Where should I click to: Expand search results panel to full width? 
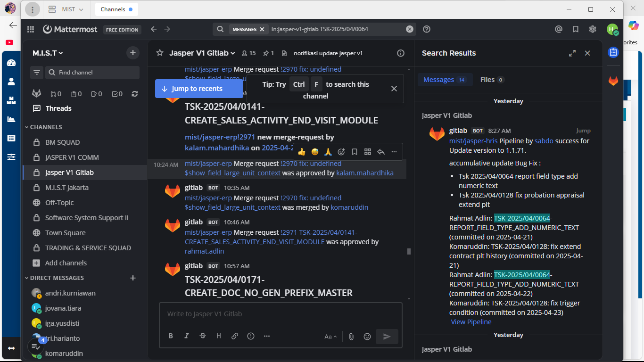[572, 53]
